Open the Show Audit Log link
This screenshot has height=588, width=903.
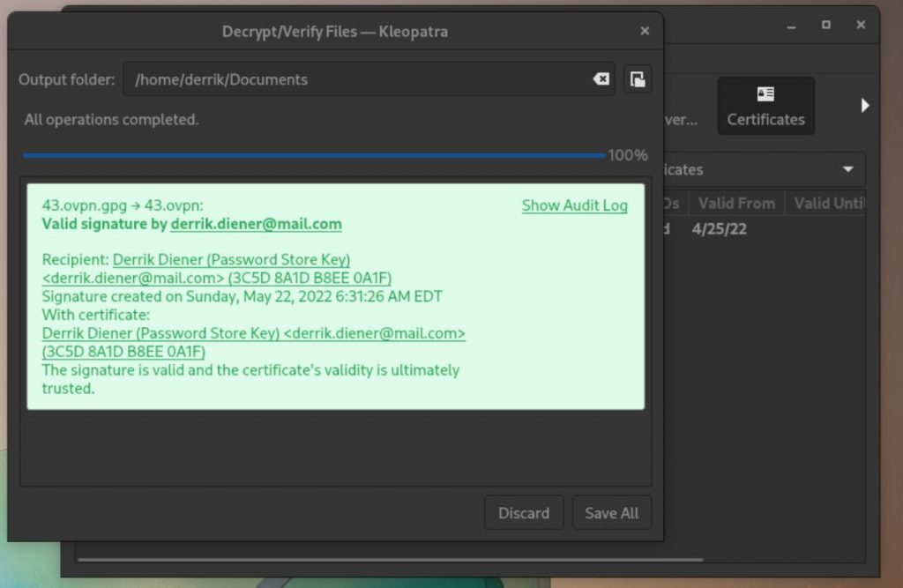pyautogui.click(x=574, y=205)
